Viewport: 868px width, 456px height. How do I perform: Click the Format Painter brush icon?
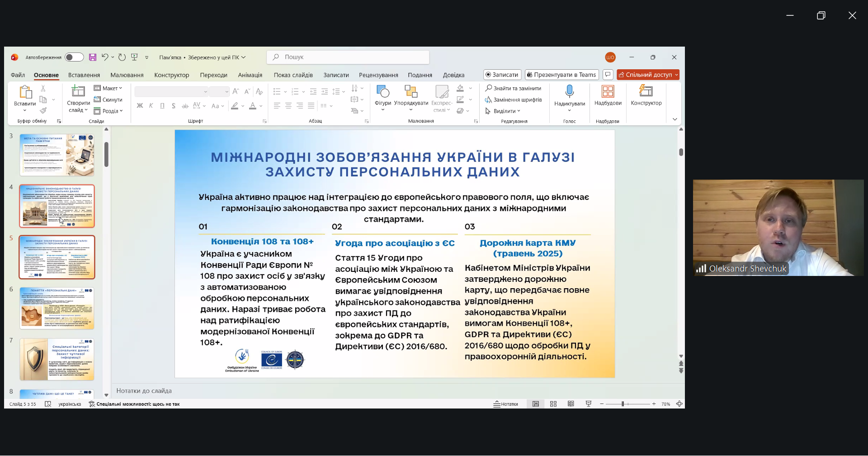[x=43, y=110]
